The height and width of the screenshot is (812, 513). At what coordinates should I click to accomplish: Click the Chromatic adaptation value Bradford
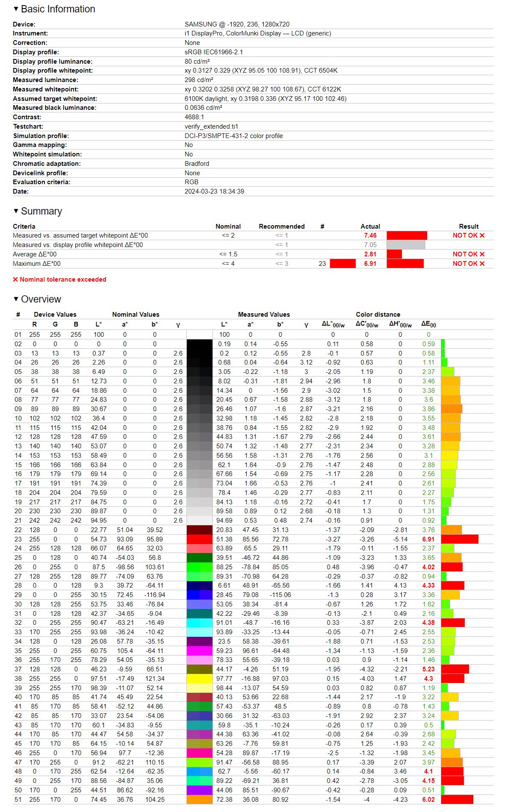(x=197, y=164)
